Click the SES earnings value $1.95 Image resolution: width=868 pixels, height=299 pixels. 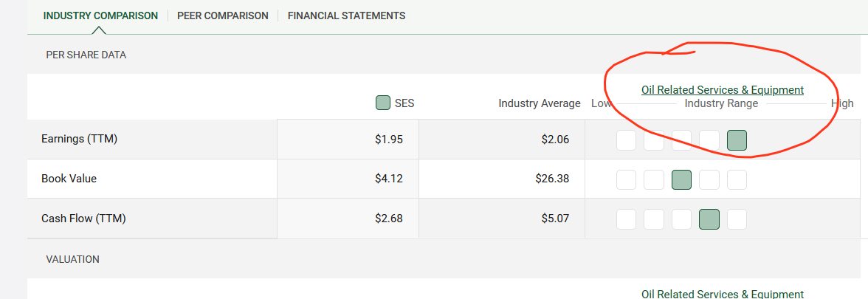[388, 139]
